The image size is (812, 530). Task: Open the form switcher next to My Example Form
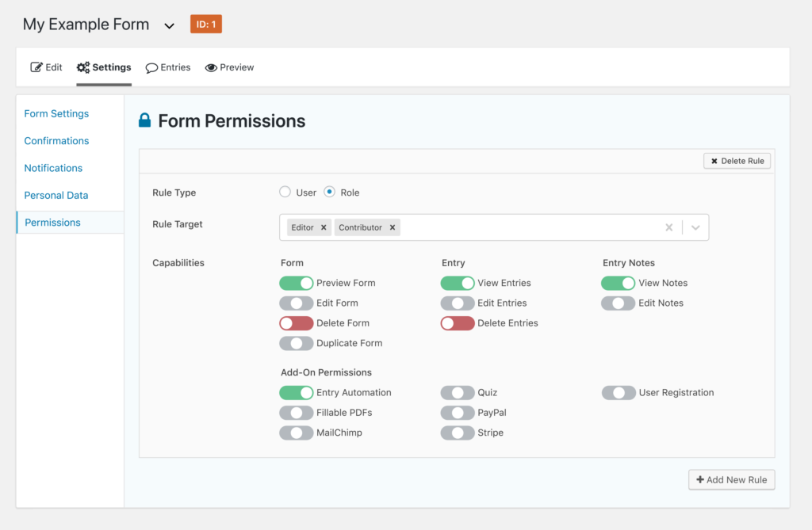pos(169,25)
